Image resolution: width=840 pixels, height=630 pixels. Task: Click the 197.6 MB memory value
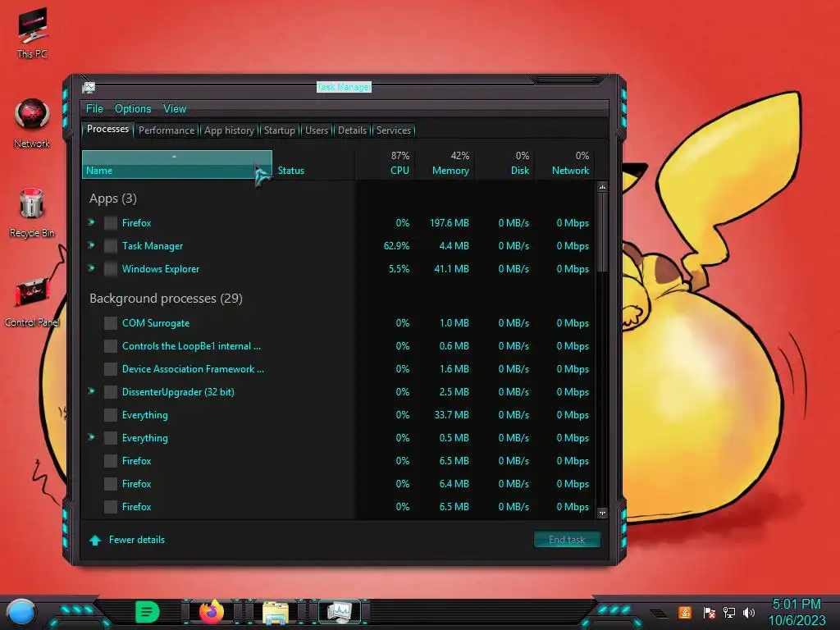point(450,223)
